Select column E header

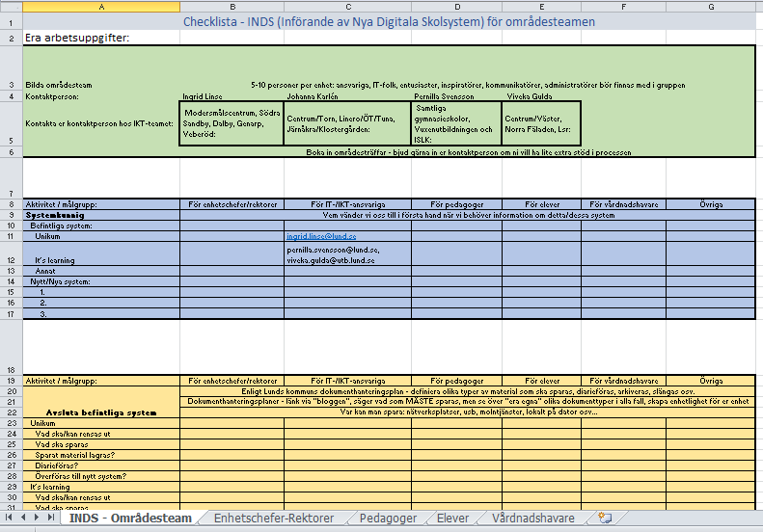[x=541, y=7]
